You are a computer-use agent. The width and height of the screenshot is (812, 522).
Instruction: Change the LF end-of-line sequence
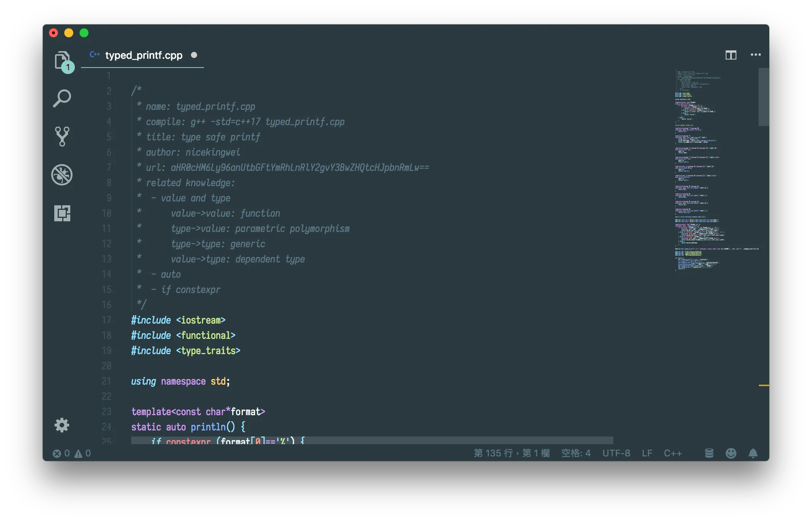(647, 453)
